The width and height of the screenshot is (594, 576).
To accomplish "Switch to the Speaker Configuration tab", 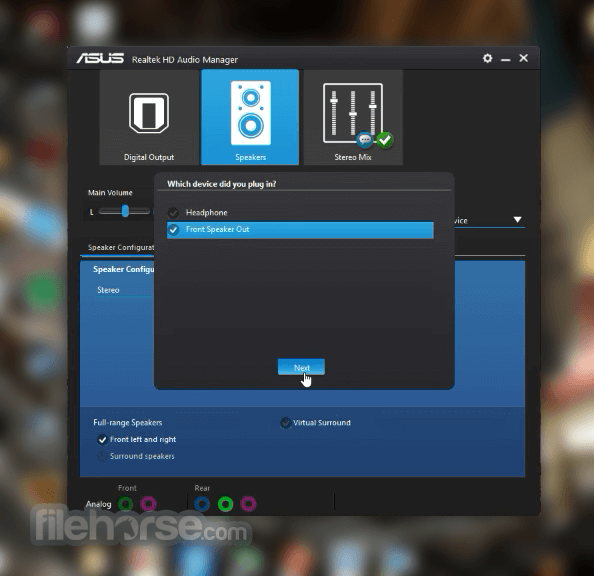I will [121, 247].
